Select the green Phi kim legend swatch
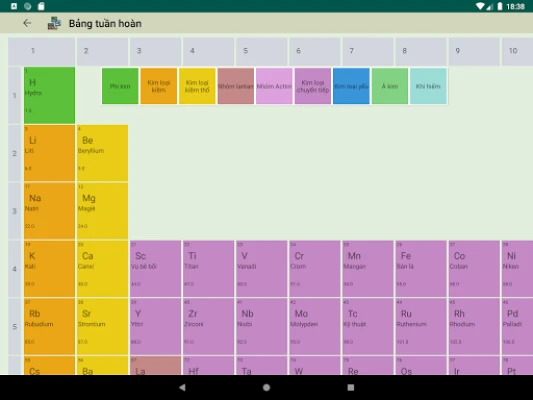This screenshot has height=400, width=533. point(120,86)
